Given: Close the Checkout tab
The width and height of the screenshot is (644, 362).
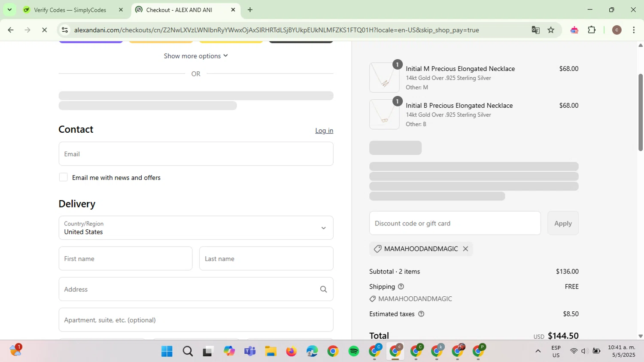Looking at the screenshot, I should (233, 10).
